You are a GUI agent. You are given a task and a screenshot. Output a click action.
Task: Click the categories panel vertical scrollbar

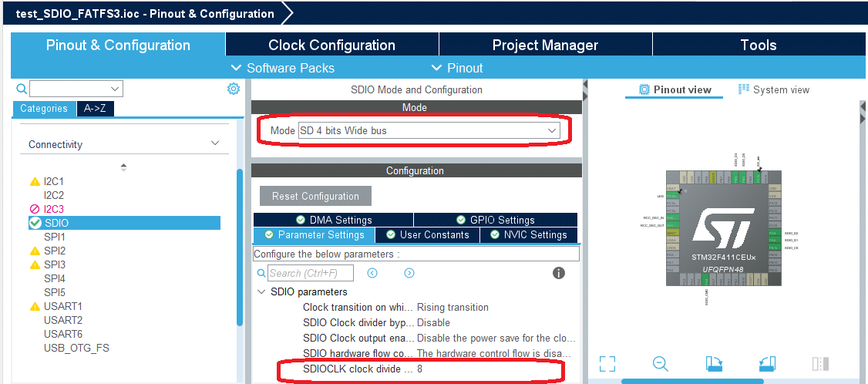240,248
